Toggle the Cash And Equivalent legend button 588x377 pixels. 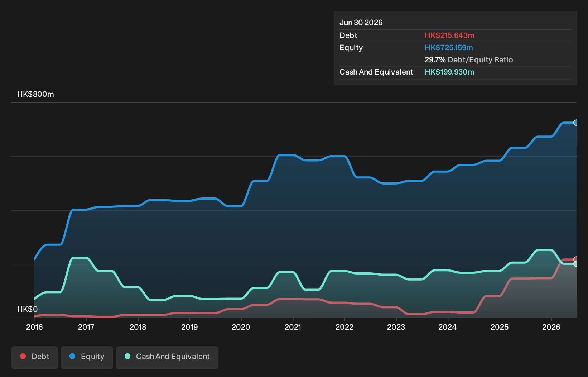(167, 357)
